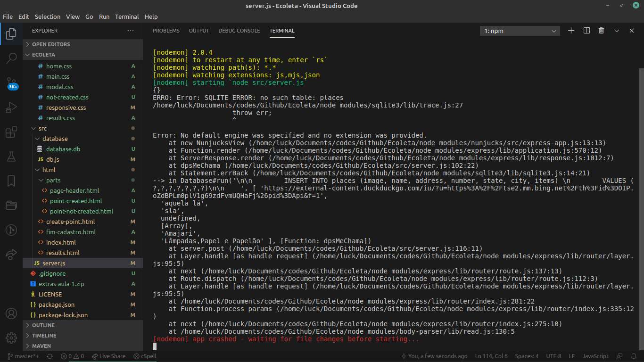
Task: Open the Selection menu
Action: (x=48, y=16)
